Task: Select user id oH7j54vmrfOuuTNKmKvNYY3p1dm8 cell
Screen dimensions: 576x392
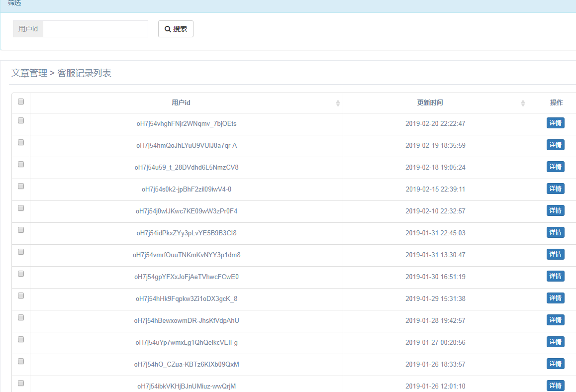Action: (187, 255)
